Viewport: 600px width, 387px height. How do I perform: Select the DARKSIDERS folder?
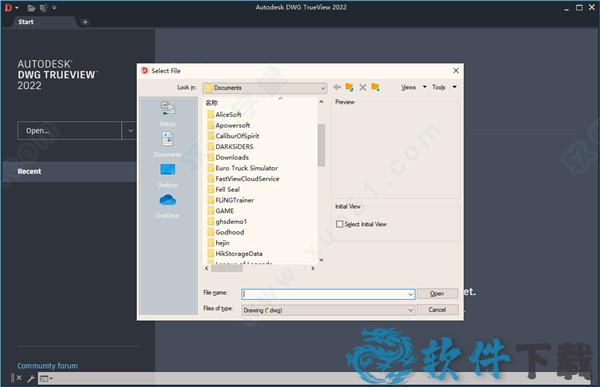[230, 147]
